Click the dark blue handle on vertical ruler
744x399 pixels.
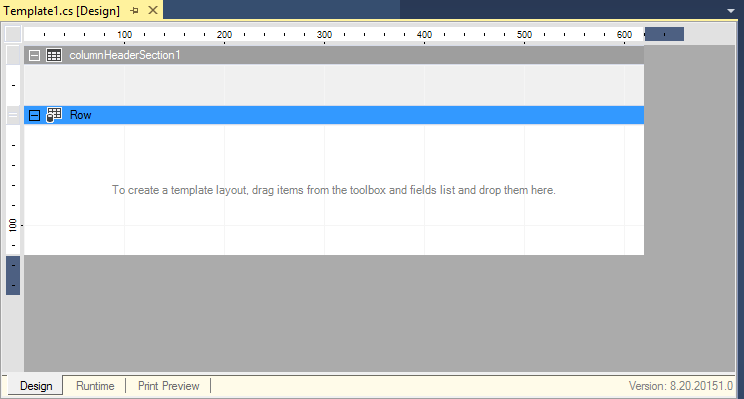point(13,275)
